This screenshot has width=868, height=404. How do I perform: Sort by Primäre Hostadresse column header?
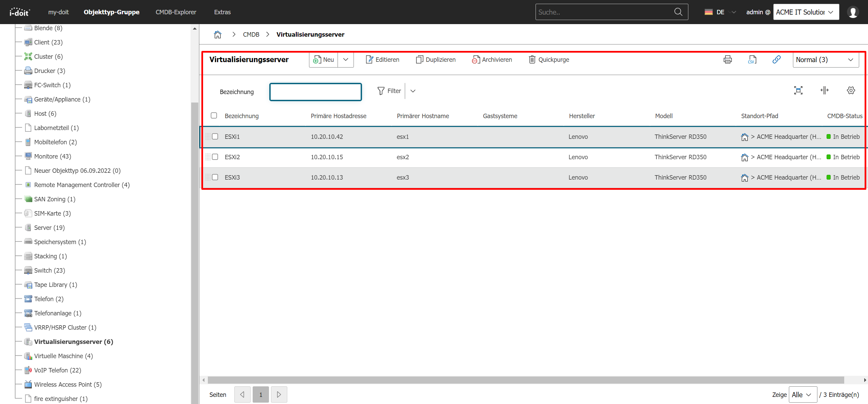[338, 116]
